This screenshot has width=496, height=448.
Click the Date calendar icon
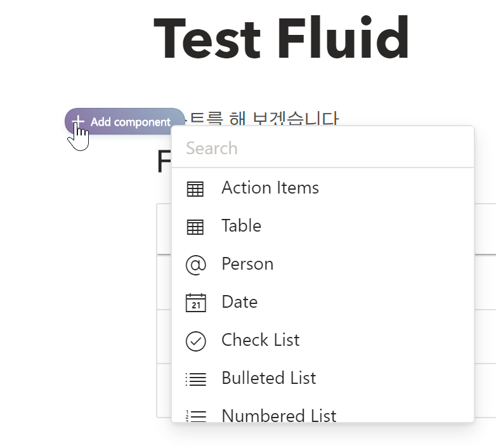coord(195,303)
